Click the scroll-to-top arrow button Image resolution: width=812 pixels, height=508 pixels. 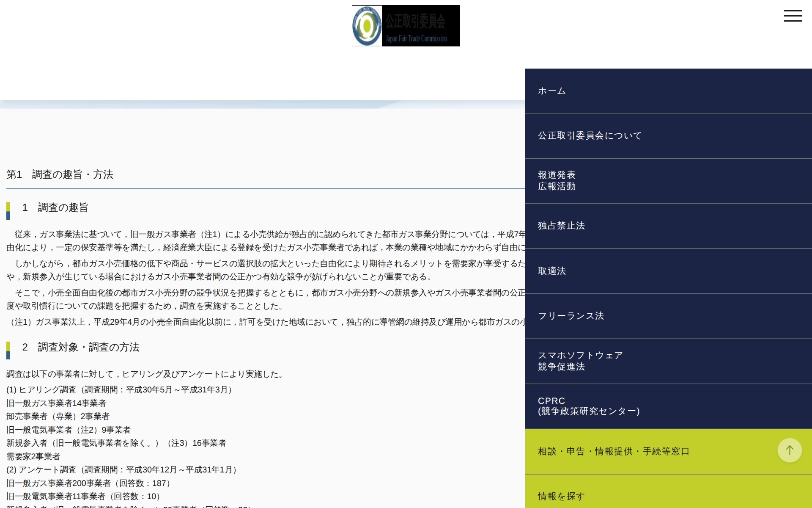[790, 450]
